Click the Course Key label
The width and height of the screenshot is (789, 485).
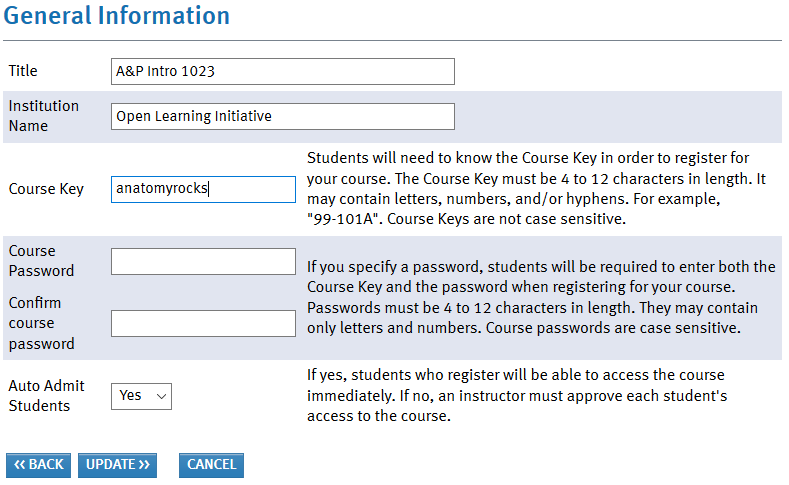coord(46,189)
